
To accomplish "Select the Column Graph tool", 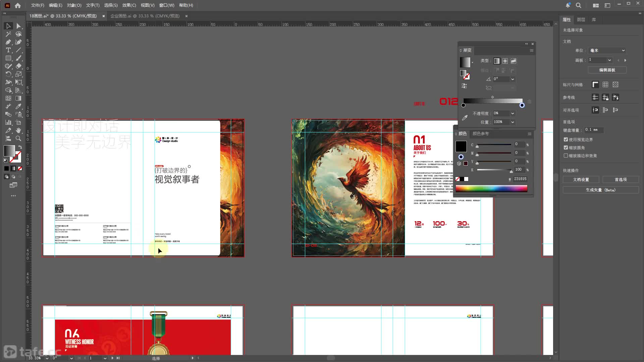I will point(8,123).
